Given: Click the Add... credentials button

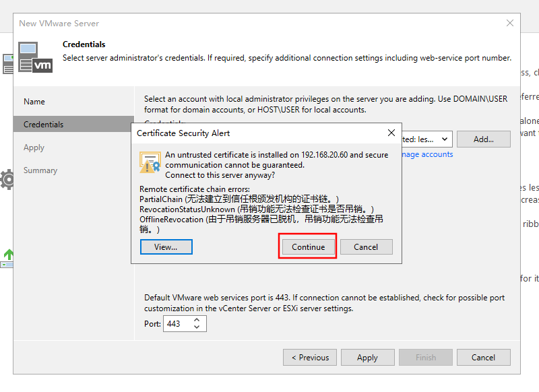Looking at the screenshot, I should [484, 139].
